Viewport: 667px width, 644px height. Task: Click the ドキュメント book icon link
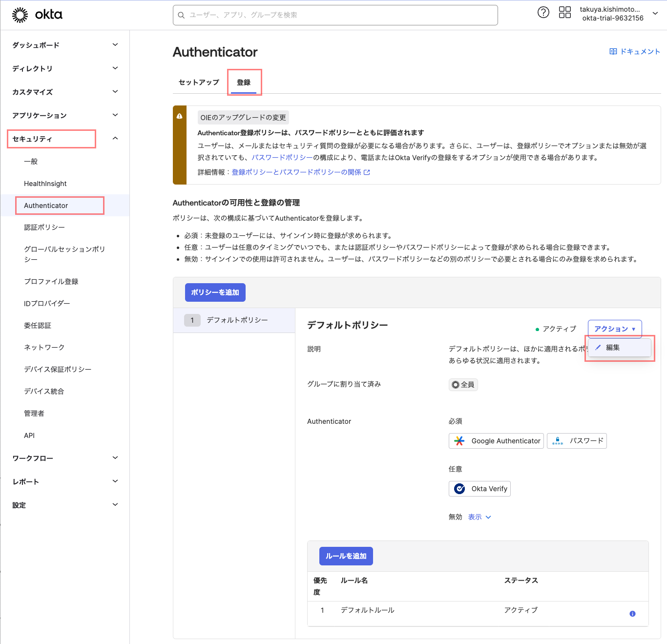tap(634, 51)
